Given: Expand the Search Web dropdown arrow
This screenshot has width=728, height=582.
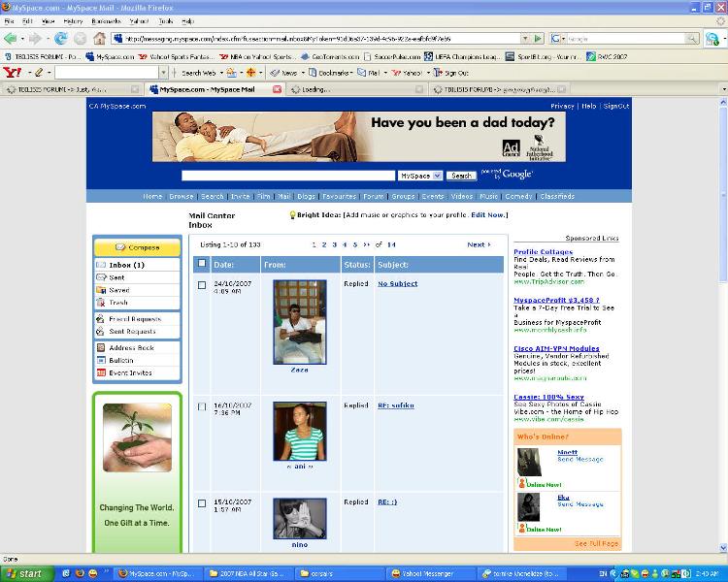Looking at the screenshot, I should coord(221,73).
